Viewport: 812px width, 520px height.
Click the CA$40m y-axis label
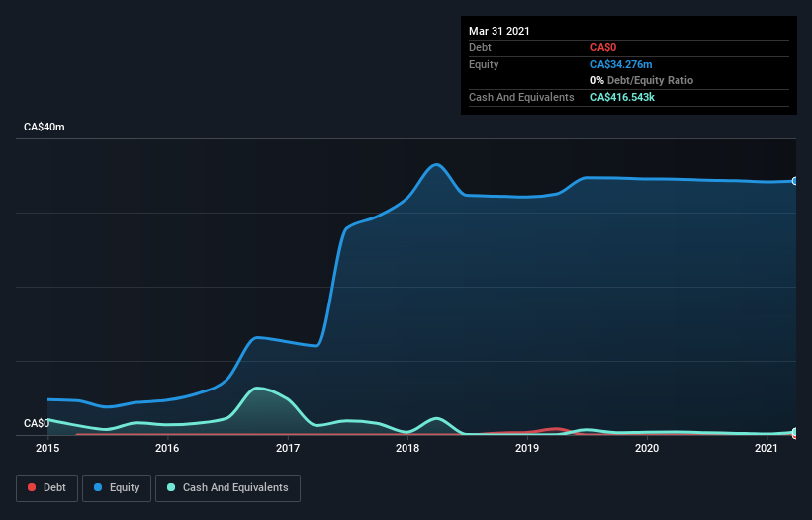45,127
